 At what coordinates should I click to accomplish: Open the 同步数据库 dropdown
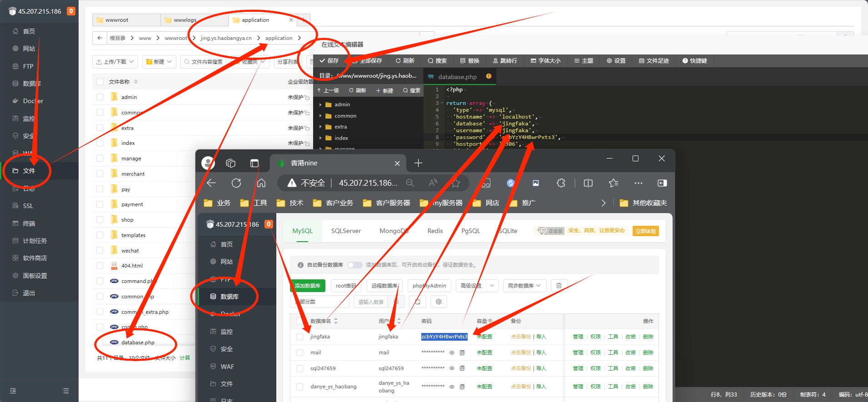(x=524, y=286)
